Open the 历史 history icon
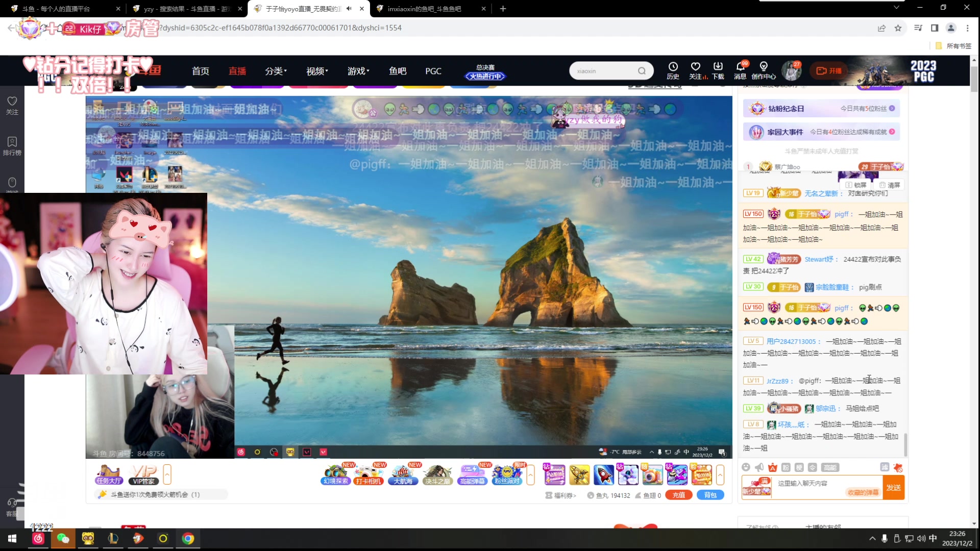Image resolution: width=980 pixels, height=551 pixels. [x=673, y=70]
